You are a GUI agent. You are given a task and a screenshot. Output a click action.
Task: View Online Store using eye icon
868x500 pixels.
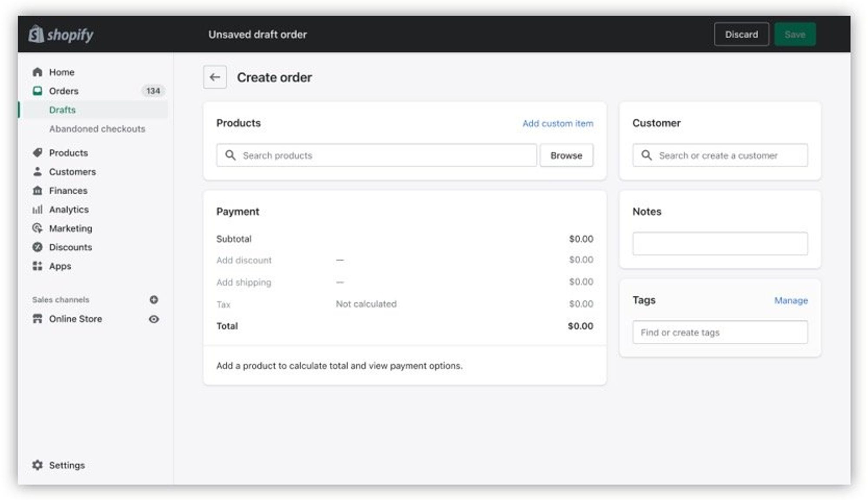[154, 319]
